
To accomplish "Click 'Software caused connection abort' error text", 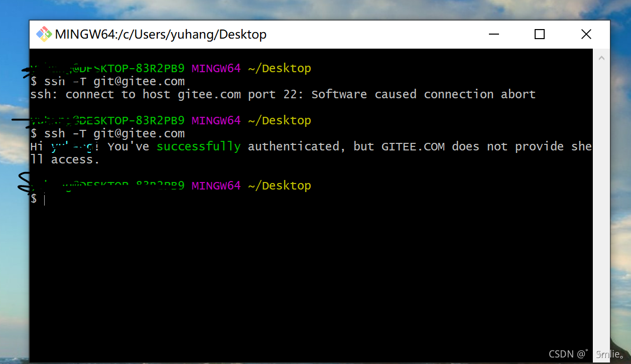I will 424,94.
